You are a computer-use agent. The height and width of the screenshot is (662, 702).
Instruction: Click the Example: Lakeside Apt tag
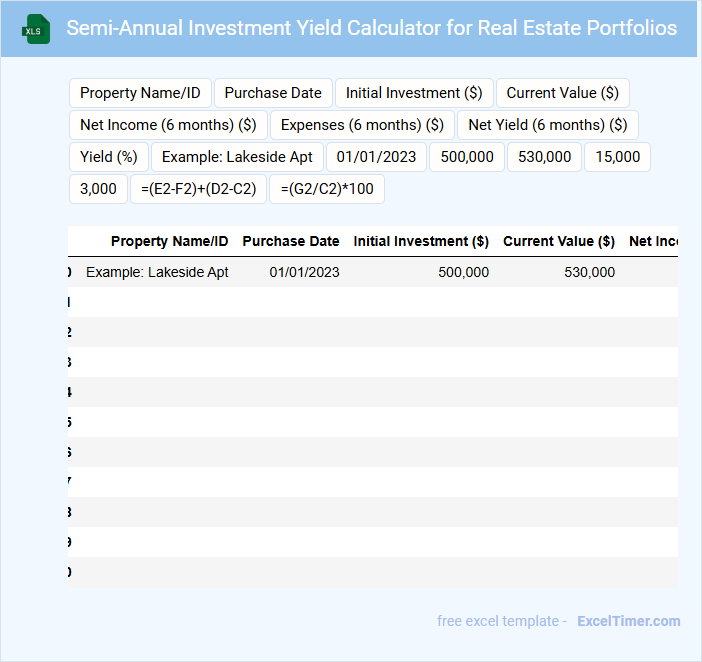[237, 157]
